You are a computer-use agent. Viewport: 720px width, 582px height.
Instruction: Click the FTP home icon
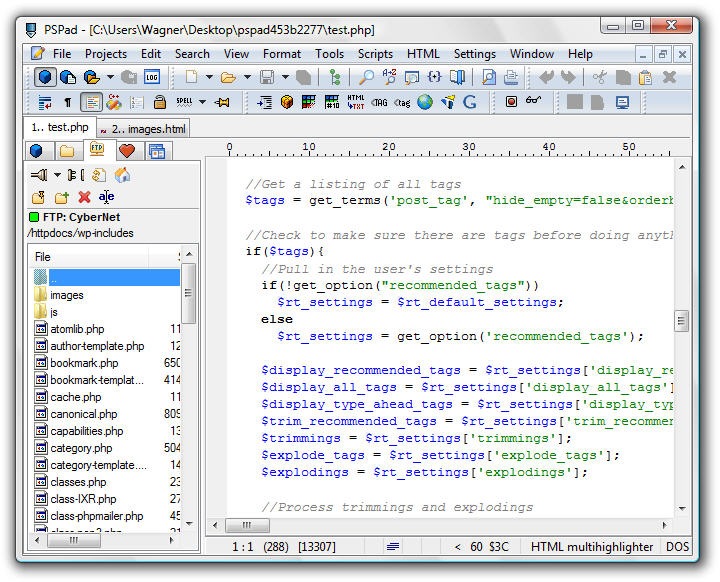coord(122,175)
